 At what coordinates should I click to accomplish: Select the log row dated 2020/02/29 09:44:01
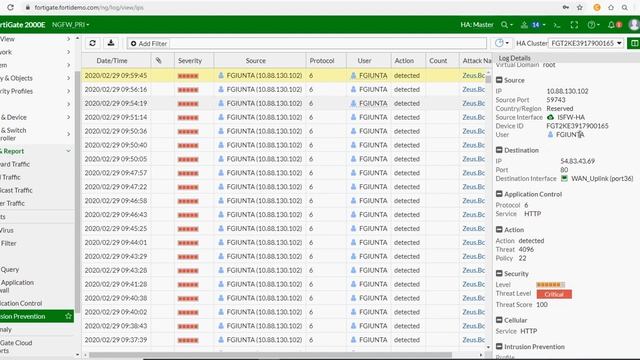284,242
